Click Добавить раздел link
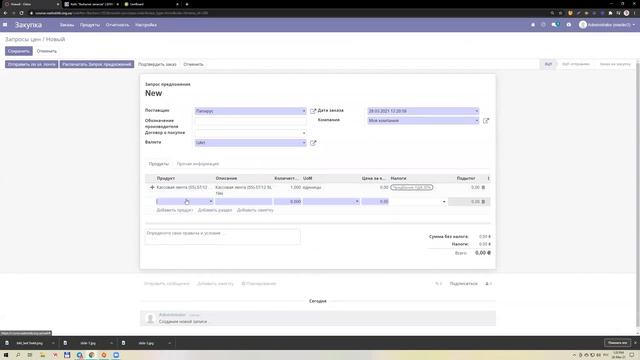640x360 pixels. (x=215, y=210)
